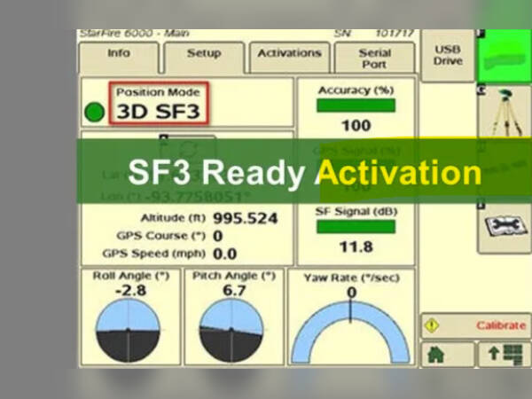The width and height of the screenshot is (532, 399).
Task: Open the Serial Port tab
Action: coord(374,57)
